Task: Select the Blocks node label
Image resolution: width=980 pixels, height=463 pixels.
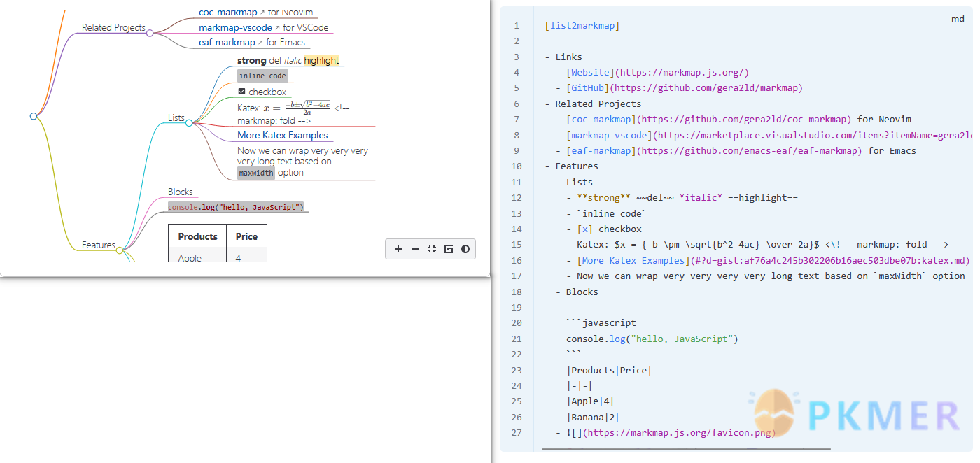Action: [181, 192]
